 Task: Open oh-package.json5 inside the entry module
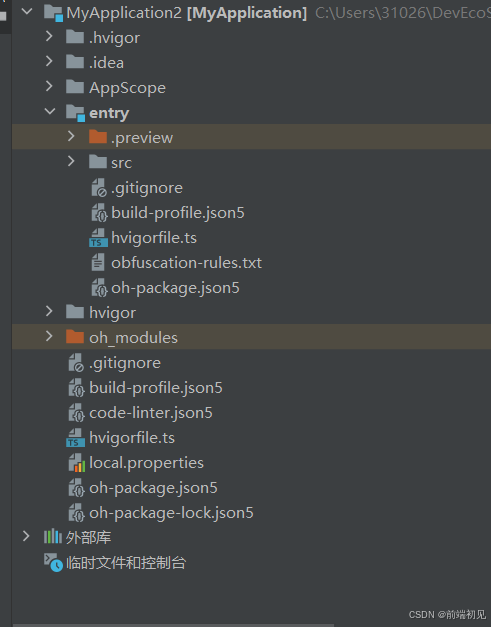176,288
